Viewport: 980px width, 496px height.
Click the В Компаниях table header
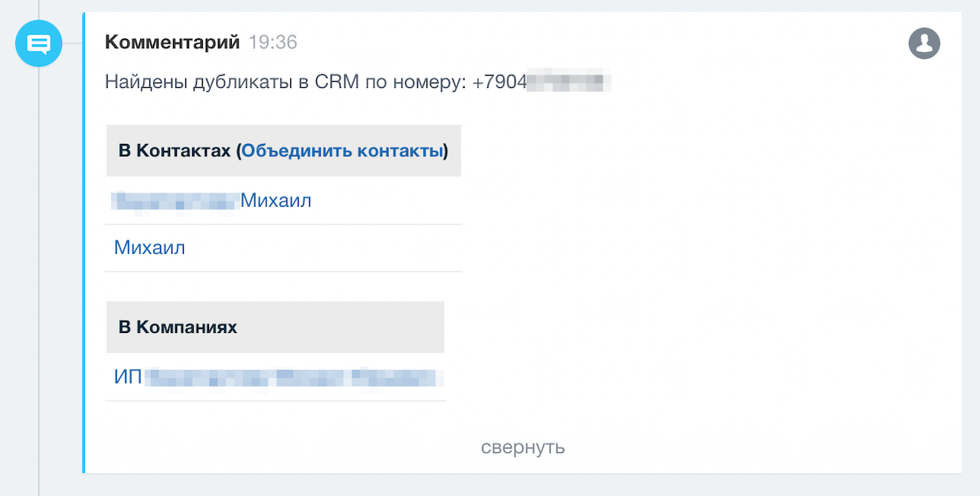[x=178, y=327]
